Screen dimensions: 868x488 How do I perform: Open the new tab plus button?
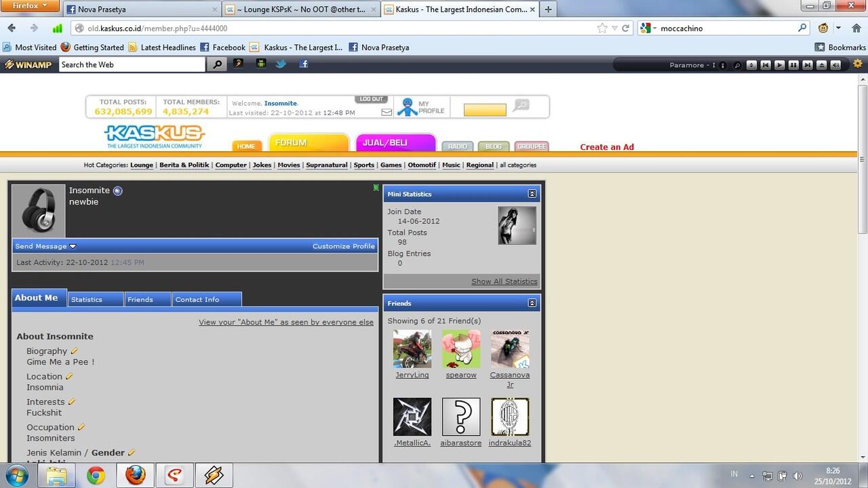[x=548, y=9]
